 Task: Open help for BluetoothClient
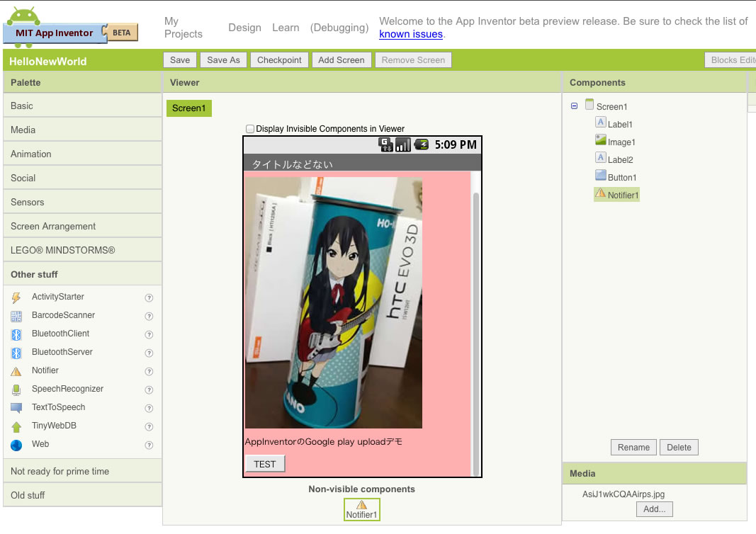149,334
